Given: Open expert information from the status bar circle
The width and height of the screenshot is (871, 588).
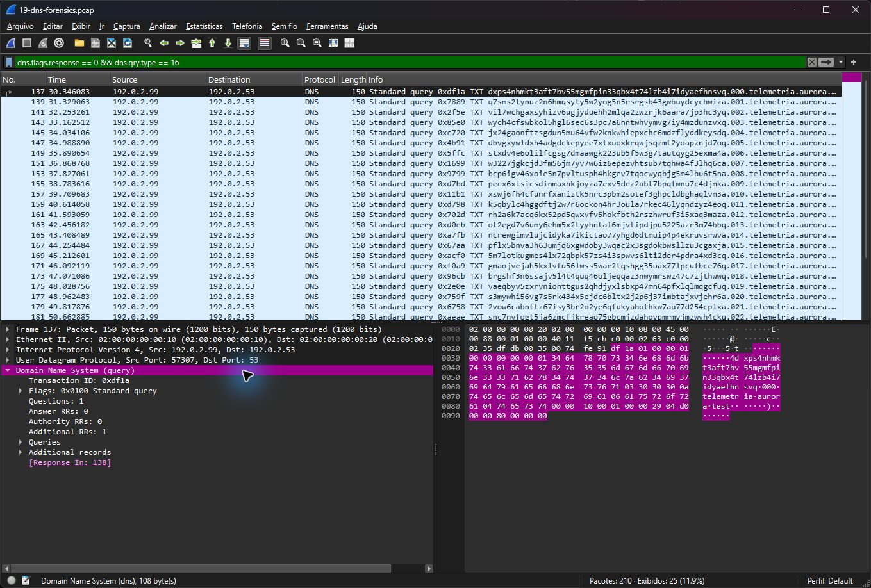Looking at the screenshot, I should pyautogui.click(x=12, y=580).
